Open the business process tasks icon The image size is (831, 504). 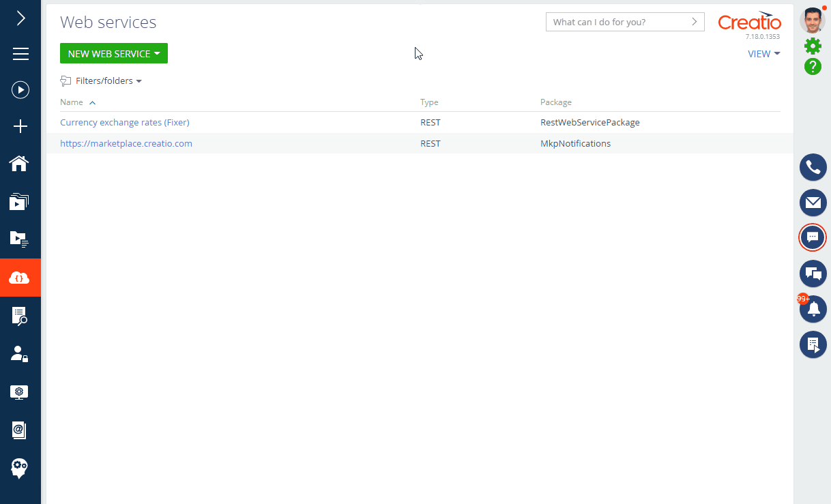coord(813,344)
